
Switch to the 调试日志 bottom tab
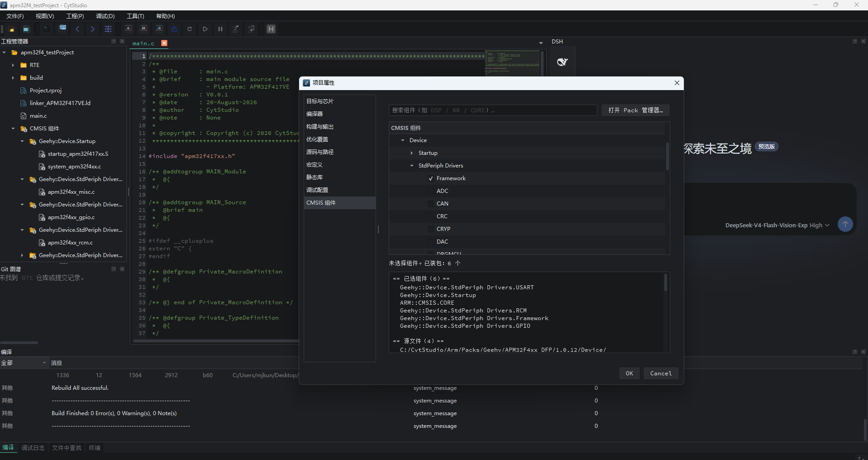(x=33, y=448)
